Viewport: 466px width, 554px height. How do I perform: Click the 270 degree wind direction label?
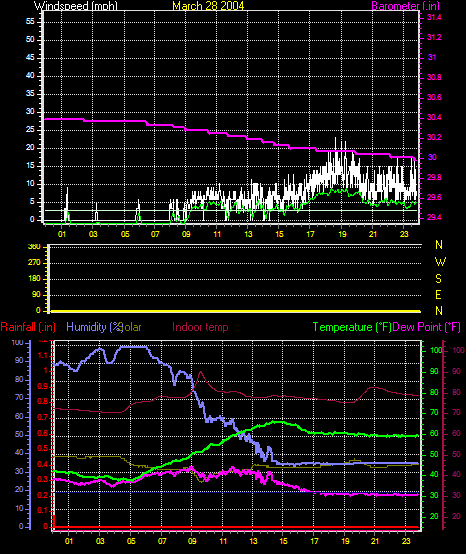click(34, 263)
